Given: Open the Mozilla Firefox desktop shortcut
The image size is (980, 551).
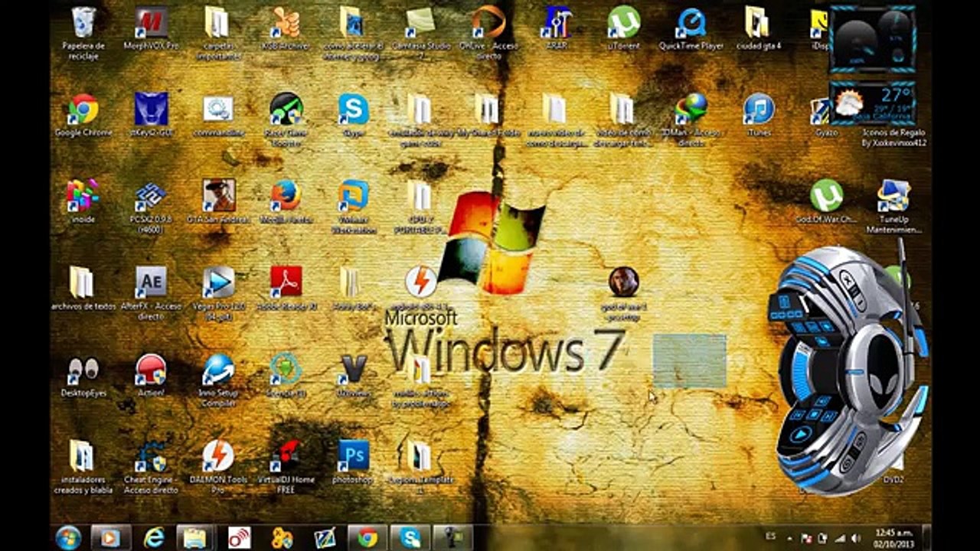Looking at the screenshot, I should tap(286, 196).
